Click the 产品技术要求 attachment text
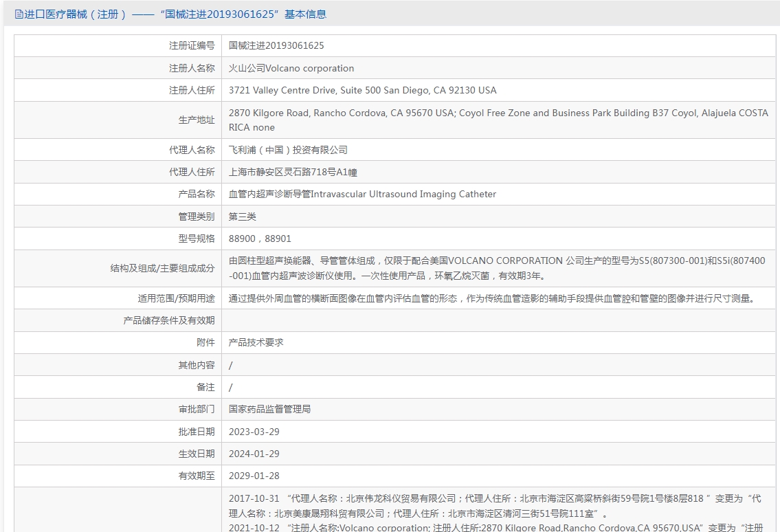 pyautogui.click(x=256, y=342)
